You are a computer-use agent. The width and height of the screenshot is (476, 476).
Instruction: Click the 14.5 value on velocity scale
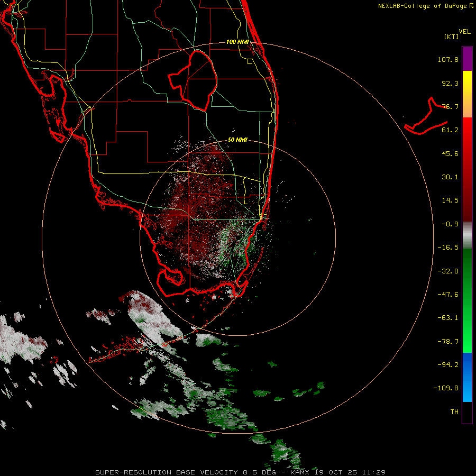click(x=450, y=200)
